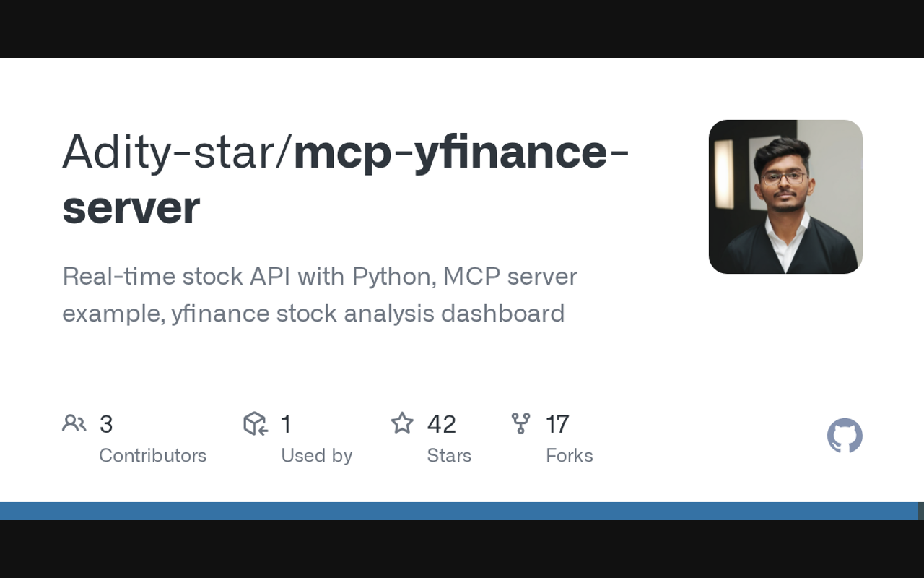
Task: Click the Adity-star owner name
Action: pos(173,152)
